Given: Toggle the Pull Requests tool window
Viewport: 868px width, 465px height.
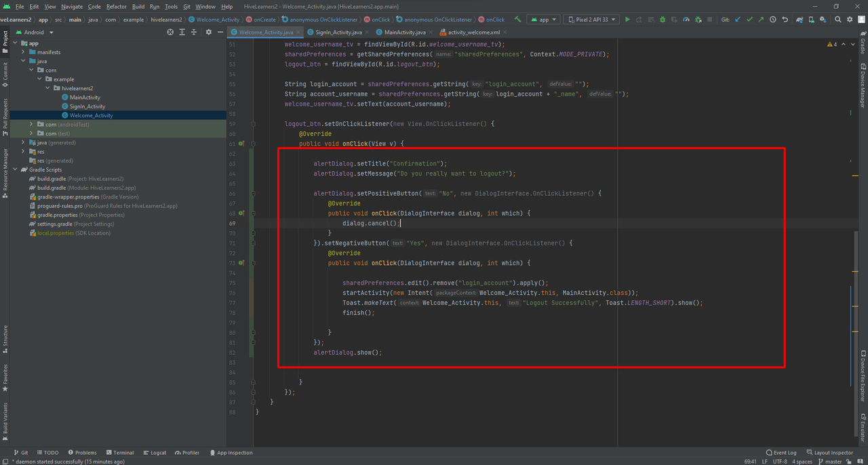Looking at the screenshot, I should click(5, 117).
